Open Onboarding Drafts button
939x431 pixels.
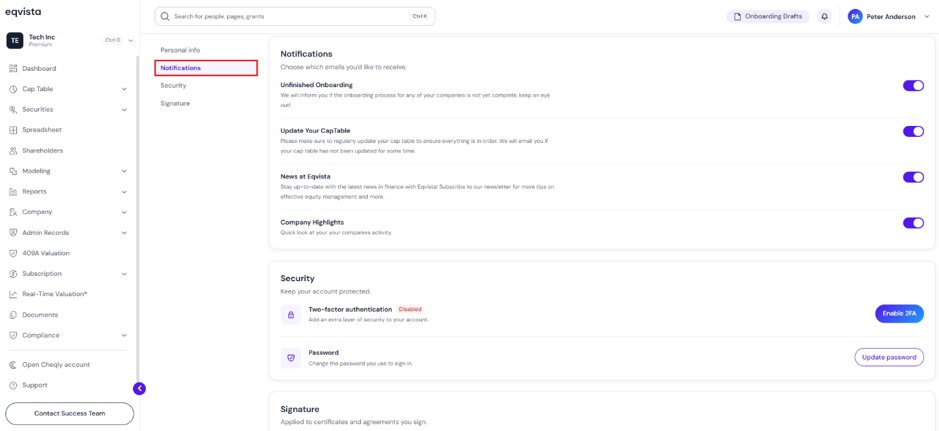768,17
